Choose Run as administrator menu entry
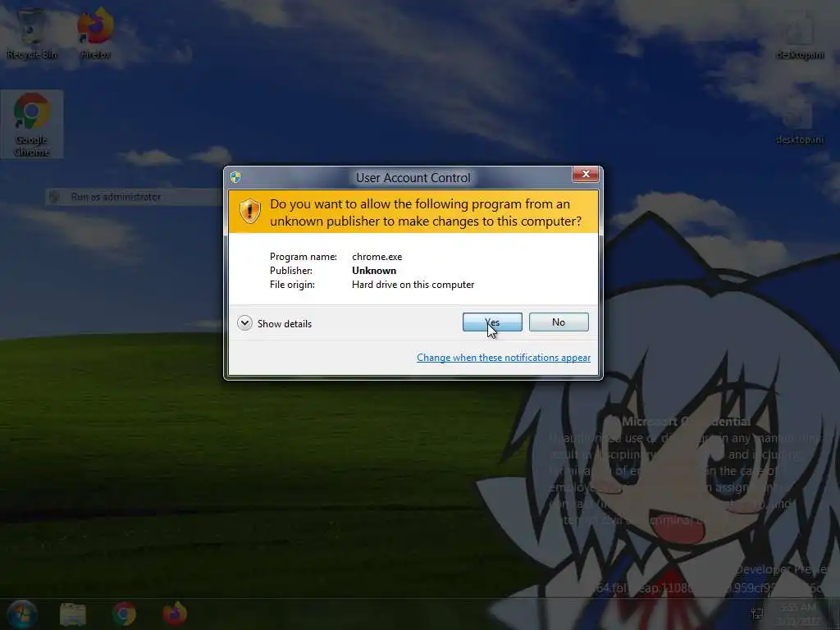Screen dimensions: 840x630 tap(134, 197)
